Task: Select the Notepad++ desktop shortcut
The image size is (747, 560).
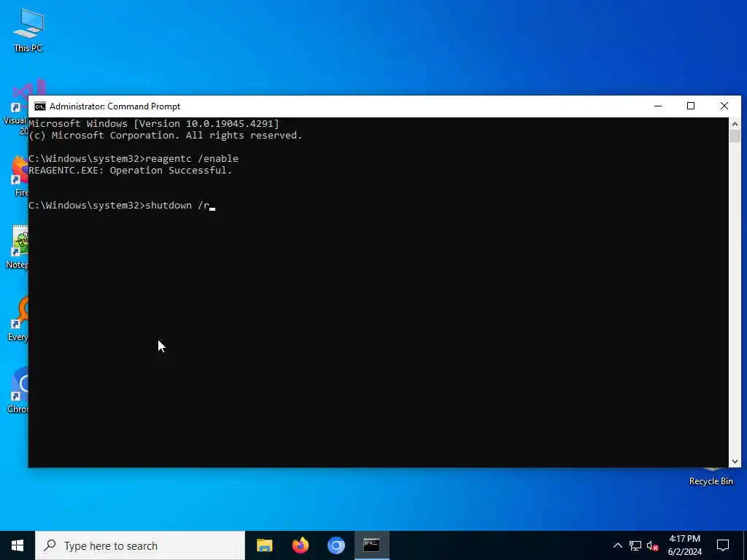Action: pos(18,248)
